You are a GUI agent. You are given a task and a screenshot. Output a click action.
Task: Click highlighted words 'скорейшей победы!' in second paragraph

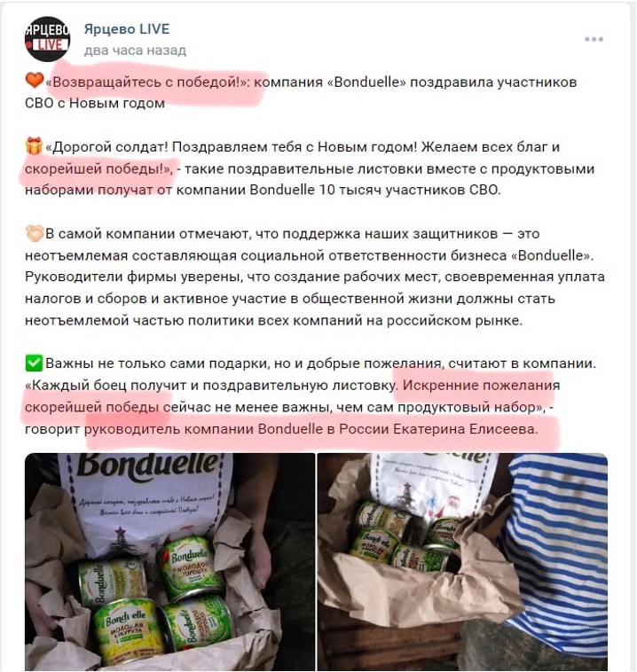coord(98,168)
